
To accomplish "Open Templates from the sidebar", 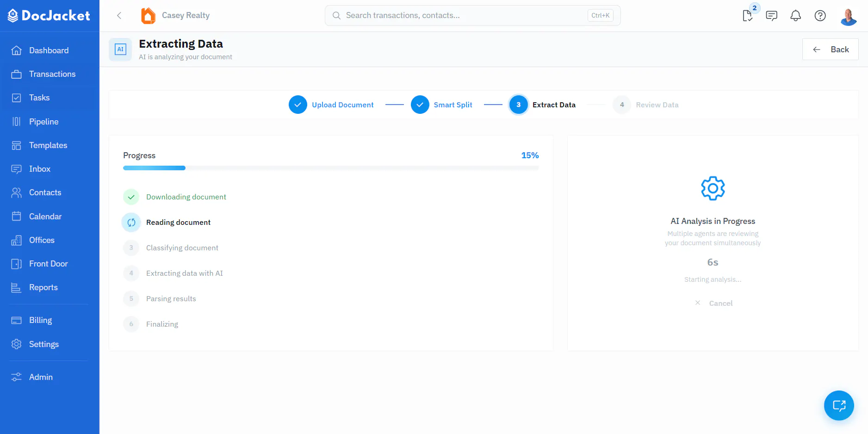I will coord(50,145).
